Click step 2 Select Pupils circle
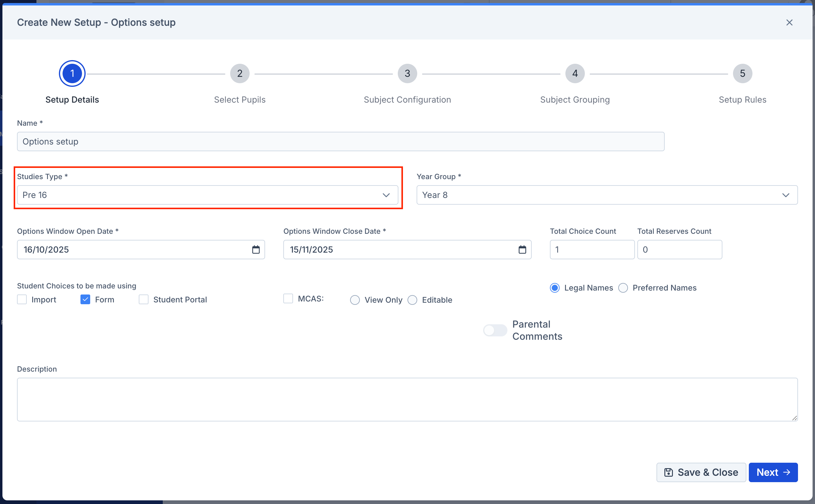Viewport: 815px width, 504px height. pyautogui.click(x=240, y=73)
